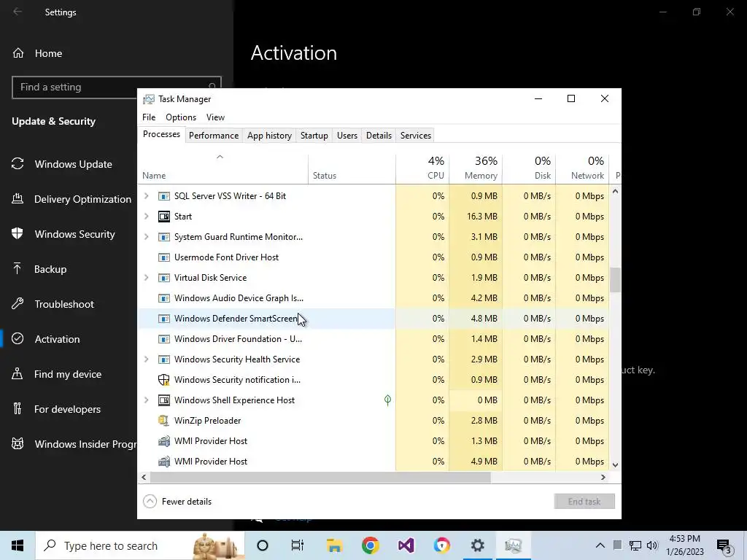This screenshot has height=560, width=747.
Task: Click the Start process icon in Task Manager list
Action: 164,217
